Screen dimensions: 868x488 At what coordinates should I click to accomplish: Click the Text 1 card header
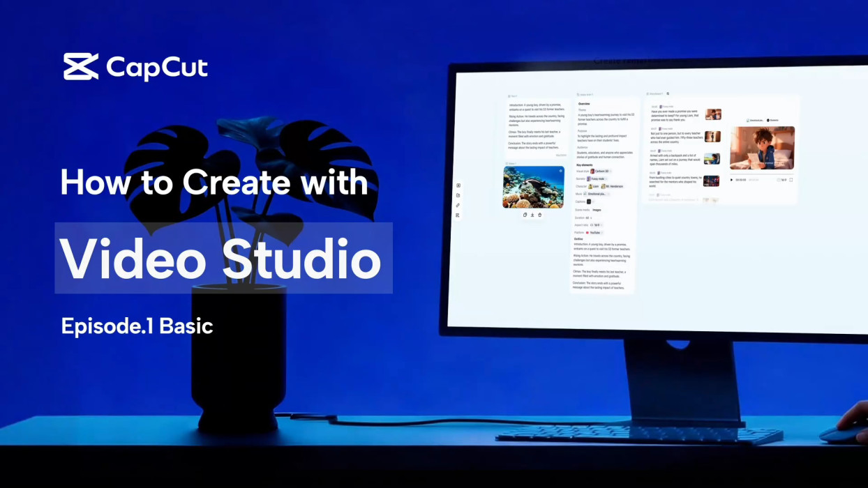coord(513,96)
